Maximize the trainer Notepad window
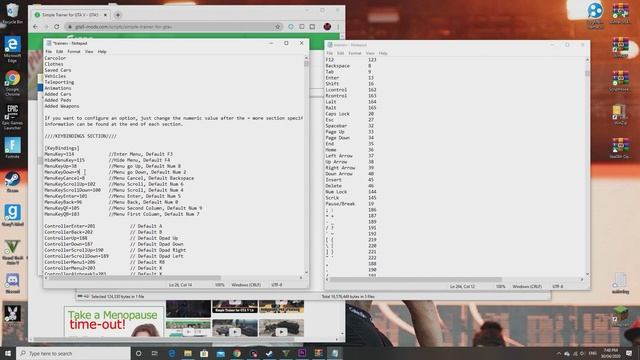This screenshot has height=360, width=640. tap(286, 43)
